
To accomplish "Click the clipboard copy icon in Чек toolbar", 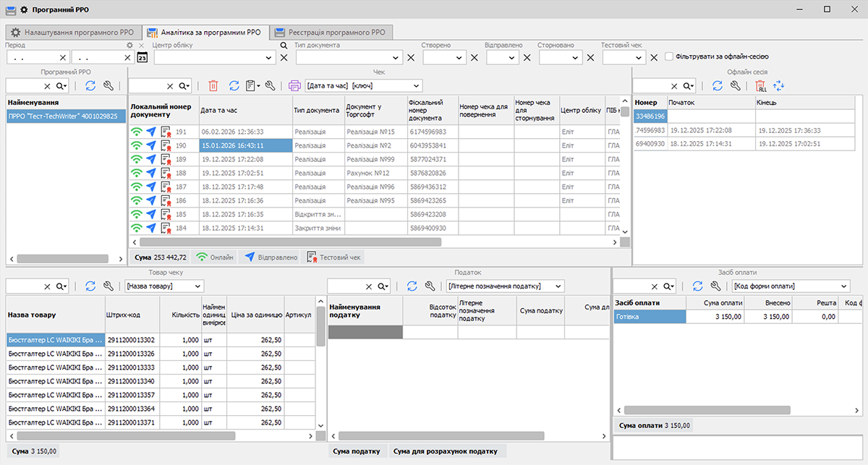I will [250, 85].
